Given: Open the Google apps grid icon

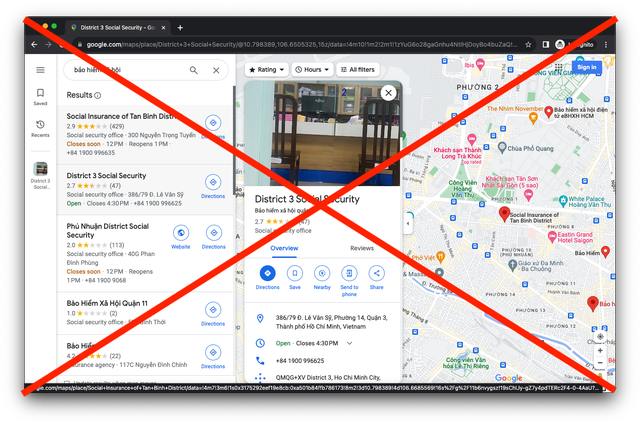Looking at the screenshot, I should click(x=558, y=67).
